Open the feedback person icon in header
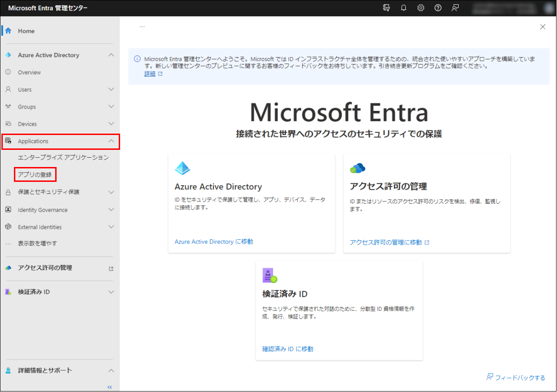Image resolution: width=557 pixels, height=392 pixels. pyautogui.click(x=455, y=8)
